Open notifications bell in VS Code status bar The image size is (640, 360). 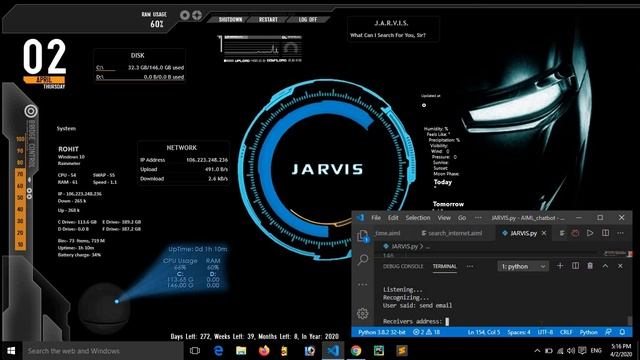pyautogui.click(x=622, y=332)
